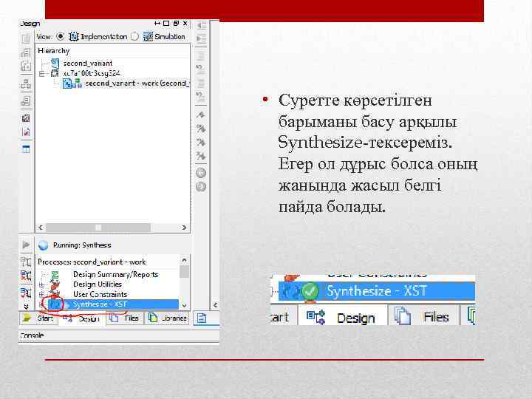Click the round back arrow icon in editor toolbar
This screenshot has width=532, height=399.
[201, 173]
